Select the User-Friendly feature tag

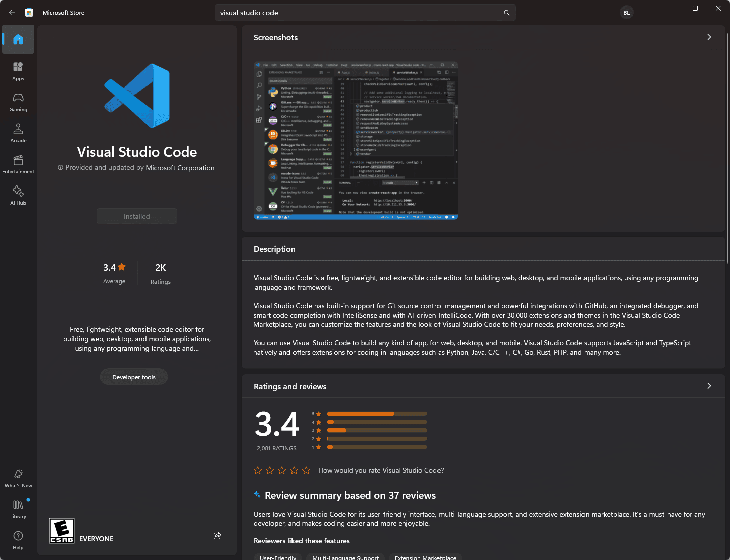(x=278, y=556)
